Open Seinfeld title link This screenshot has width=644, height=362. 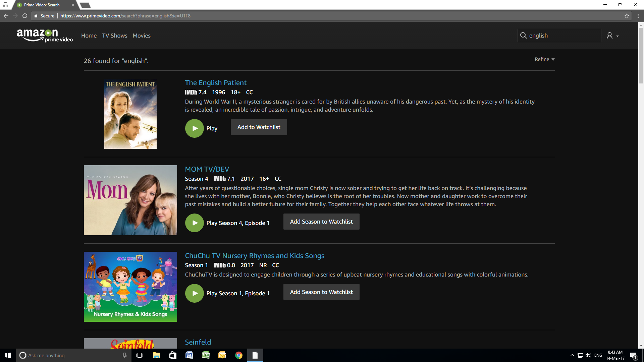click(x=198, y=342)
